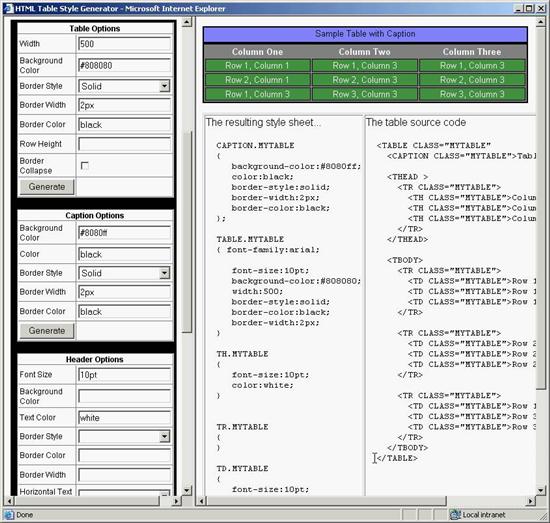Screen dimensions: 550x523
Task: Click right pane horizontal scroll left arrow
Action: 201,501
